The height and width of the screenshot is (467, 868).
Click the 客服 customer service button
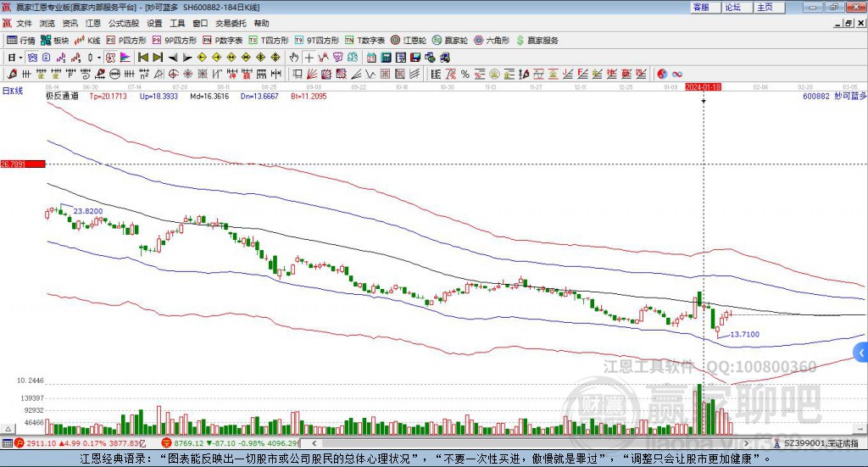click(702, 7)
